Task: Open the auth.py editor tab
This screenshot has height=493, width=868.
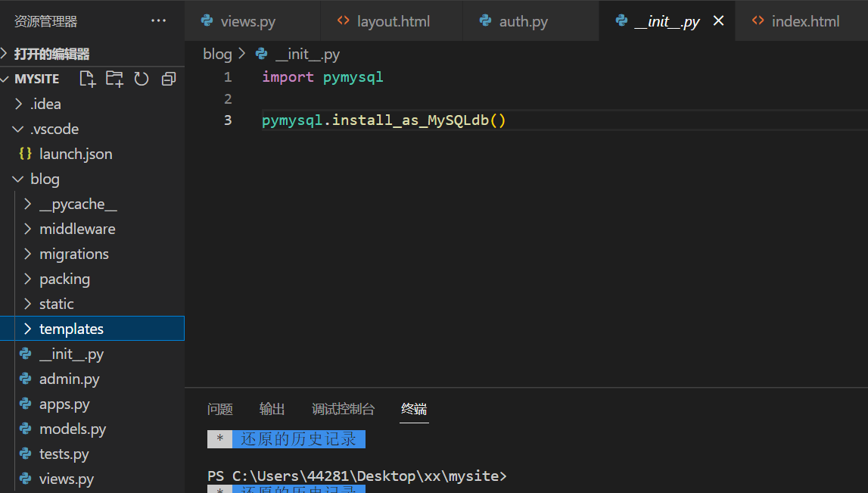Action: point(523,21)
